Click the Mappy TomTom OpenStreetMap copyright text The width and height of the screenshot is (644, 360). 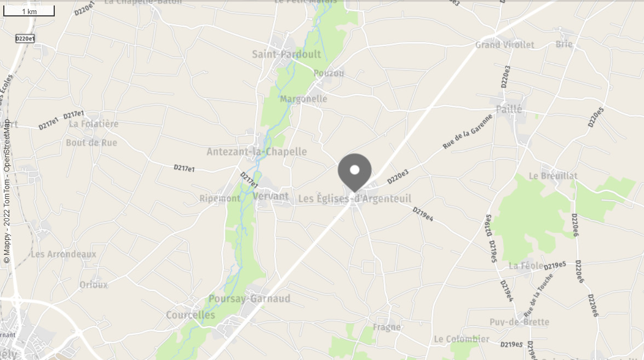click(x=7, y=191)
